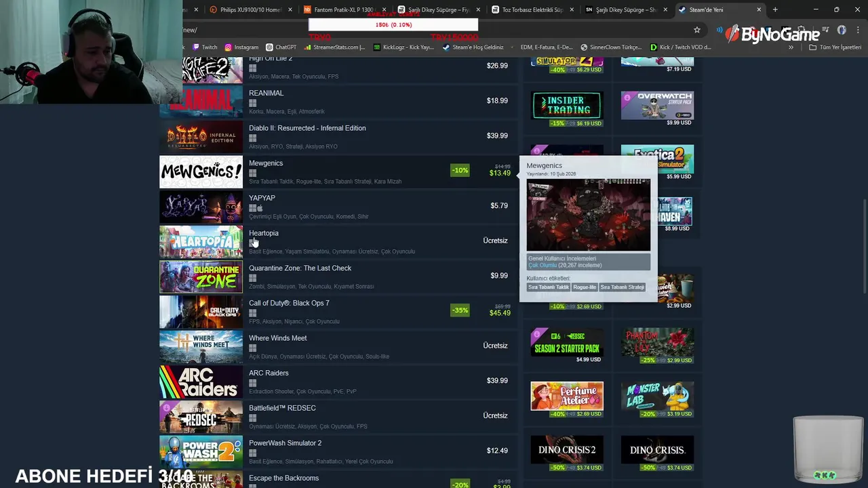This screenshot has height=488, width=868.
Task: Open the ARC Raiders entry
Action: [x=338, y=381]
